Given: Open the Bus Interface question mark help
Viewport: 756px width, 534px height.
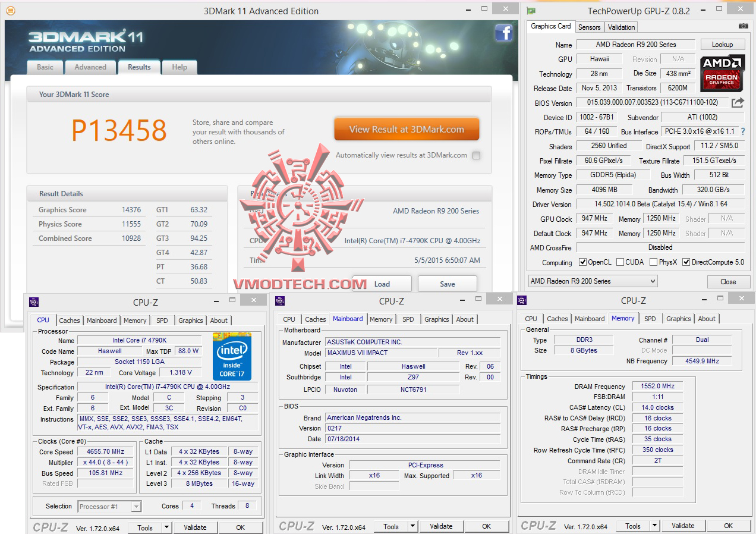Looking at the screenshot, I should (x=742, y=131).
